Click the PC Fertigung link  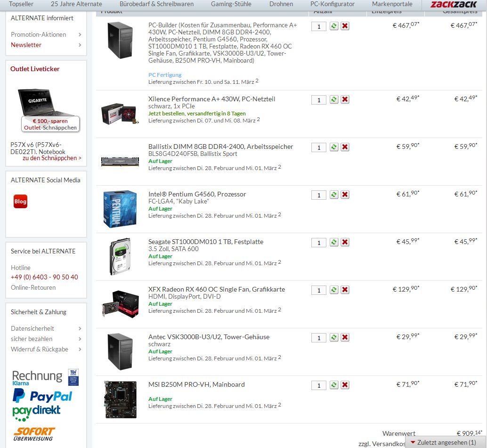[x=165, y=75]
